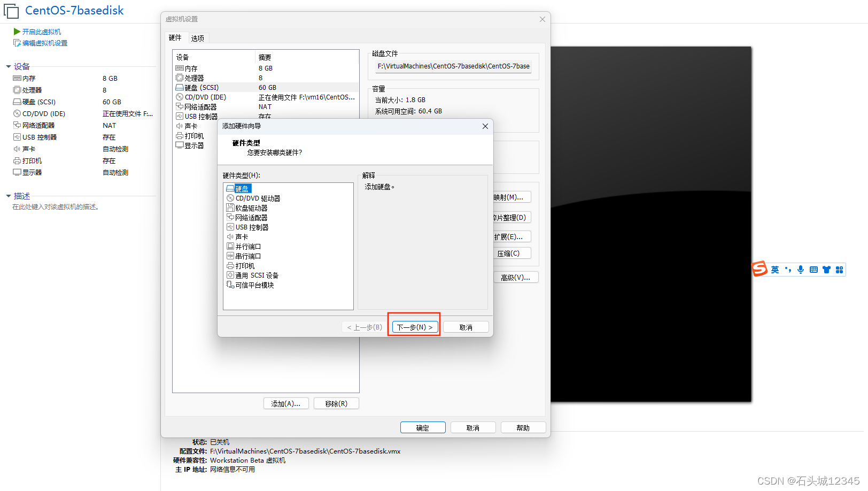Click description text area 在此处键入对该虚拟机的描述
Image resolution: width=868 pixels, height=491 pixels.
coord(56,207)
